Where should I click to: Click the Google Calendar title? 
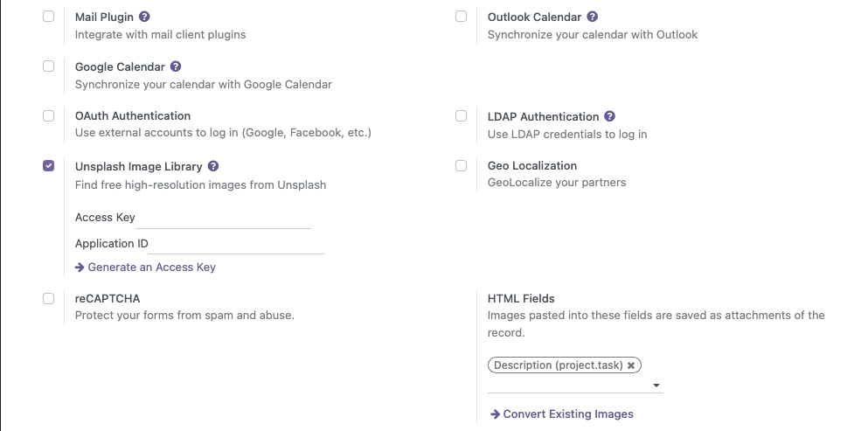tap(120, 67)
